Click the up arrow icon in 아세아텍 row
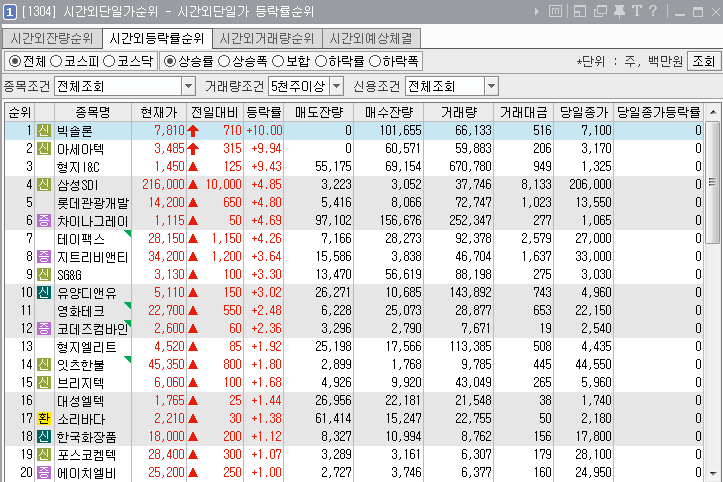 click(193, 149)
